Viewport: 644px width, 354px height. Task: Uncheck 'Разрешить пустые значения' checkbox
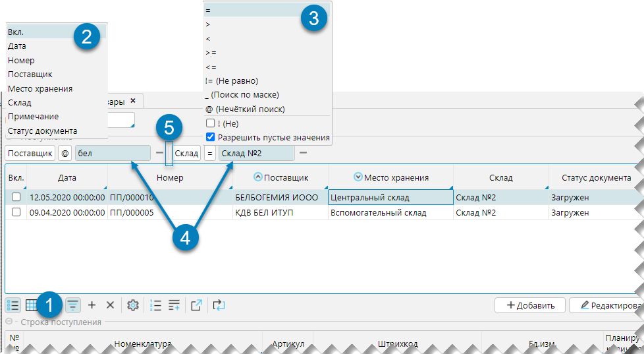tap(210, 138)
